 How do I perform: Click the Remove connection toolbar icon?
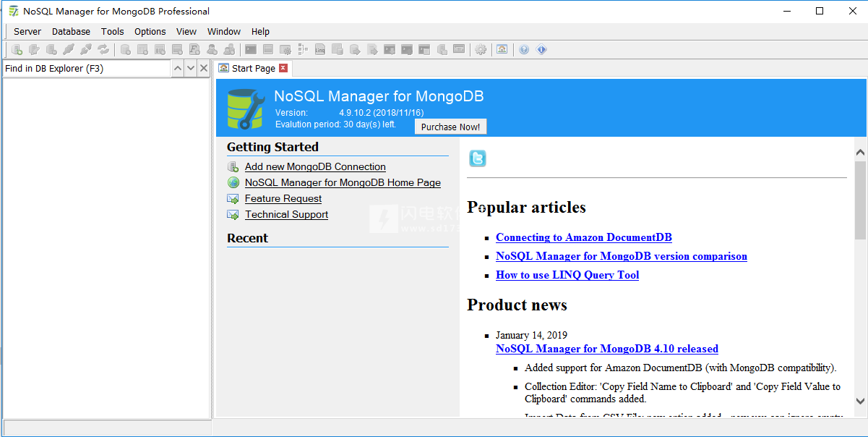tap(51, 49)
